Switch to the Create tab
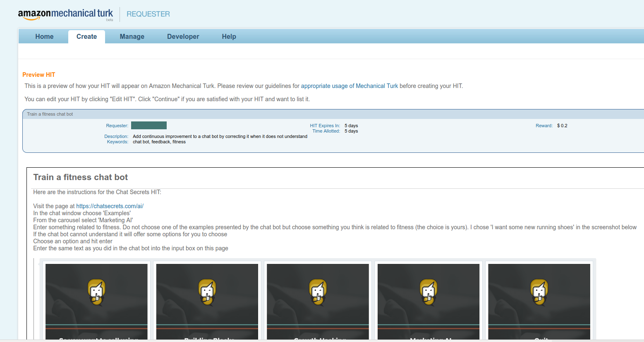This screenshot has width=644, height=342. (86, 36)
